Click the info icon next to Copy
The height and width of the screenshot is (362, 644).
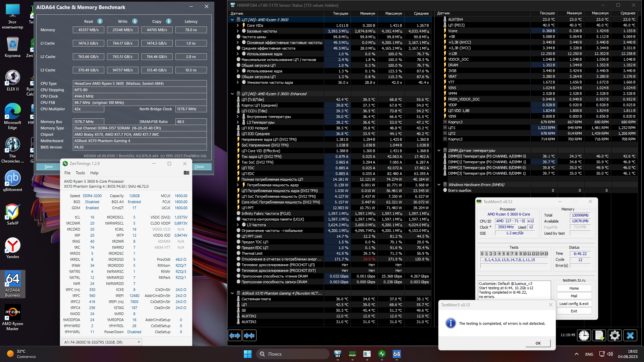click(x=169, y=21)
